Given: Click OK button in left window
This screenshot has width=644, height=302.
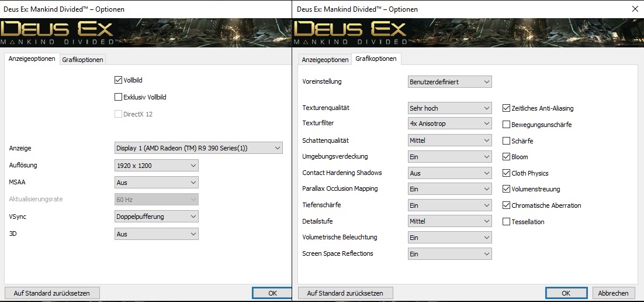Looking at the screenshot, I should point(272,293).
